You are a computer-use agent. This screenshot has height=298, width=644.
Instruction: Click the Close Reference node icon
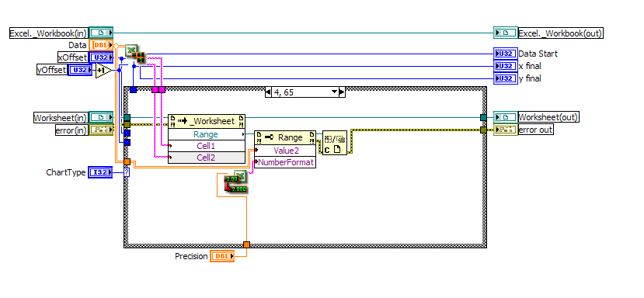(x=335, y=143)
